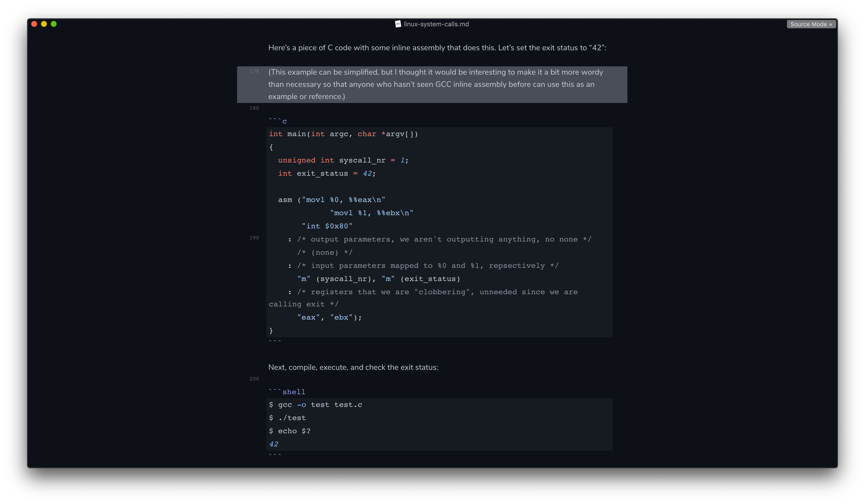865x504 pixels.
Task: Click the ```c code fence opener
Action: 278,121
